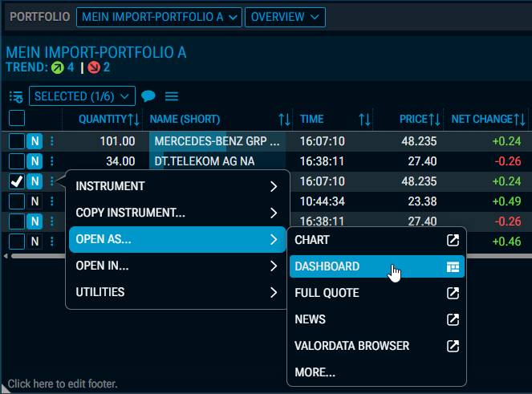Viewport: 532px width, 394px height.
Task: Choose Valordata Browser from the submenu
Action: (376, 346)
